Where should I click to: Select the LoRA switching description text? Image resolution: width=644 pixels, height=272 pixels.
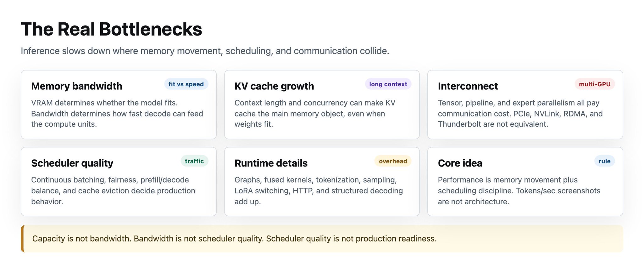point(319,190)
